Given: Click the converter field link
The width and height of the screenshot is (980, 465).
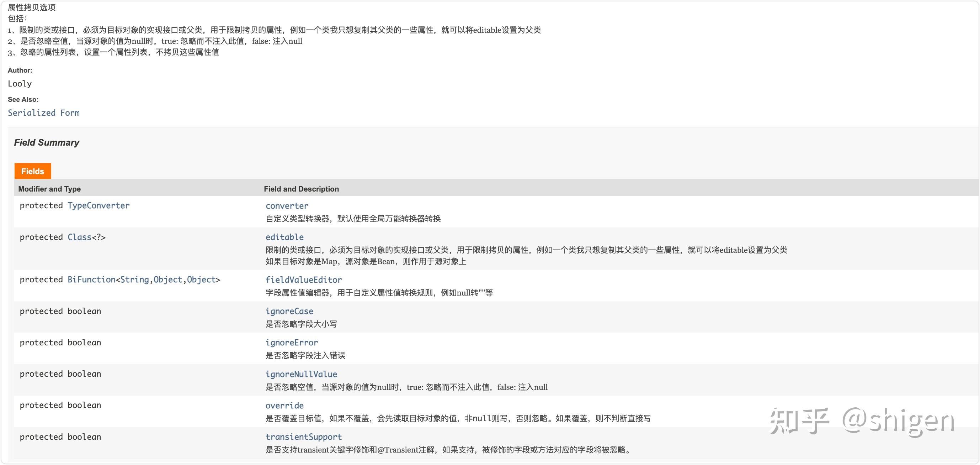Looking at the screenshot, I should coord(287,206).
